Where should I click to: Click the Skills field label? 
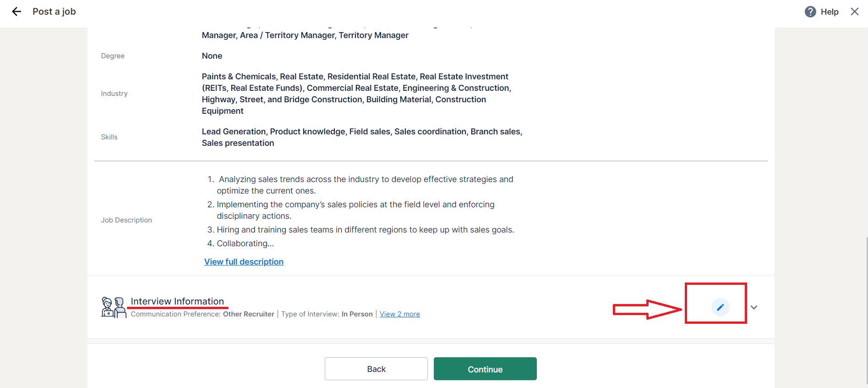point(109,137)
